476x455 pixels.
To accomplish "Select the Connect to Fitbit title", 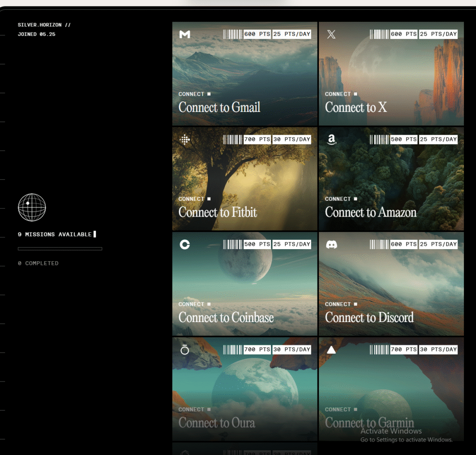I will pyautogui.click(x=218, y=212).
